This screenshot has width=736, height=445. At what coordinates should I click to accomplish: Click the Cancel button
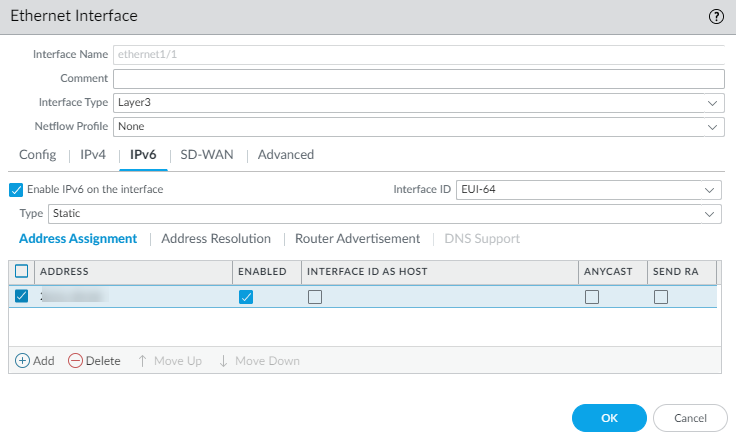tap(690, 418)
